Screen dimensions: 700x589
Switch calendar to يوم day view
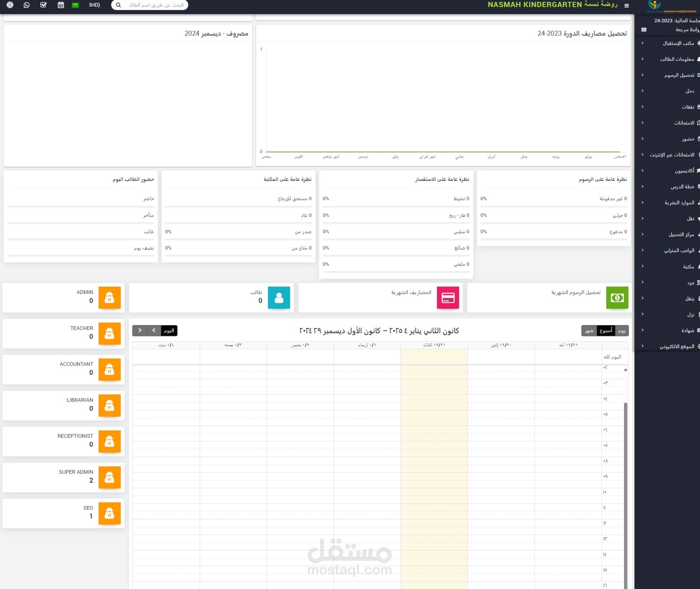[622, 331]
